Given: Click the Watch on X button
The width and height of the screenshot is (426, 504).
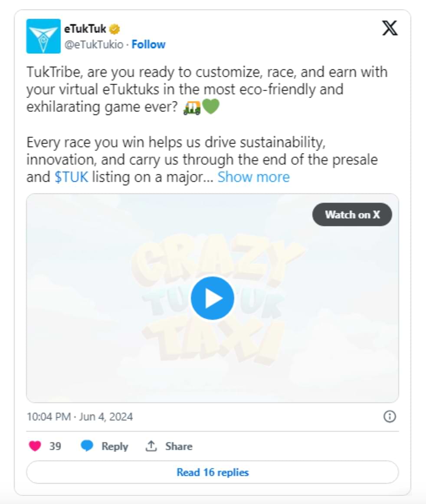Looking at the screenshot, I should [352, 214].
